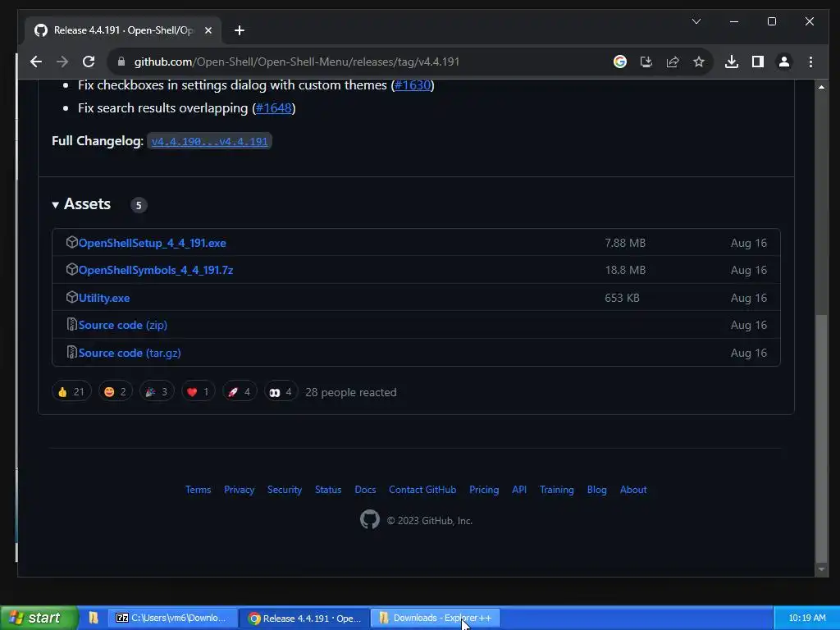
Task: Switch to 7-Zip C:\Users\vm6\Downlo... taskbar item
Action: pos(172,619)
